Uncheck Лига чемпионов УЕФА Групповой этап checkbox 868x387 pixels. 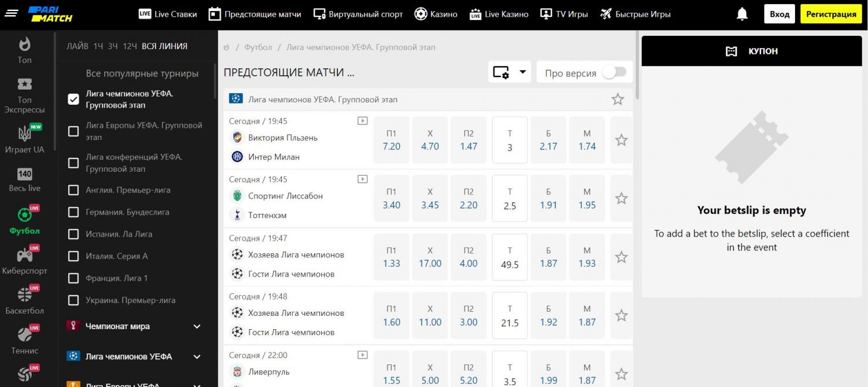[x=73, y=99]
